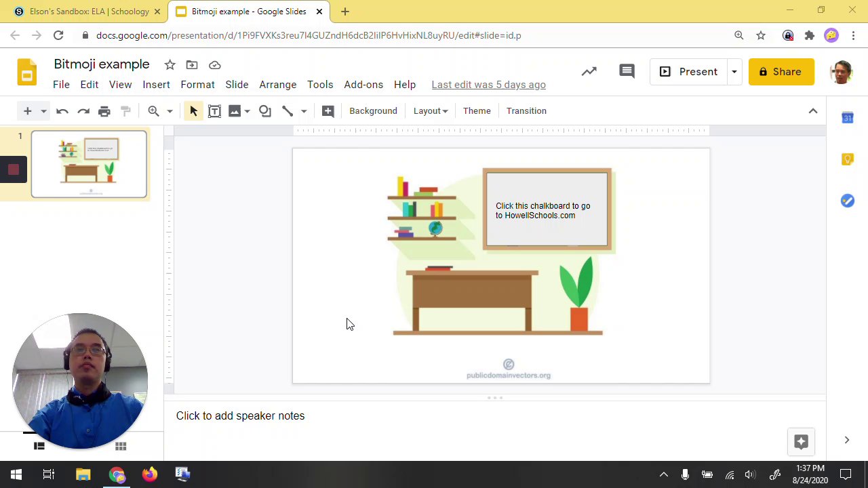Click the Theme button
This screenshot has width=868, height=488.
pos(477,110)
